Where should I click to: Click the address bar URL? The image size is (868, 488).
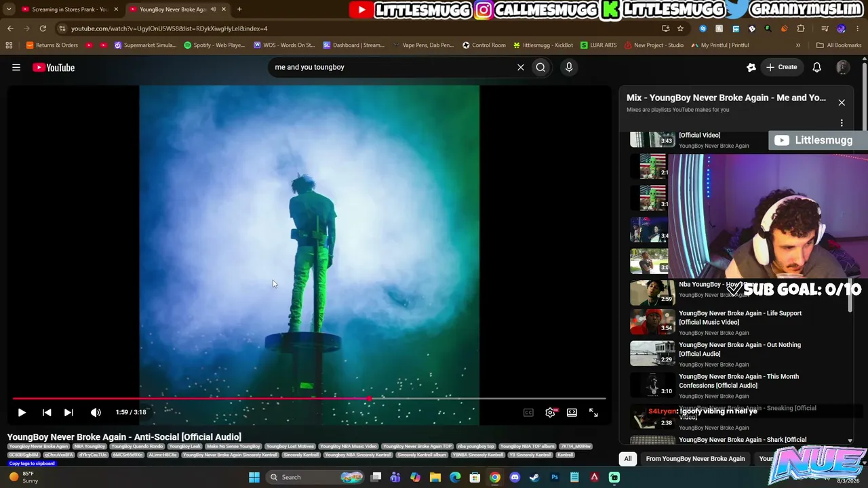tap(170, 28)
